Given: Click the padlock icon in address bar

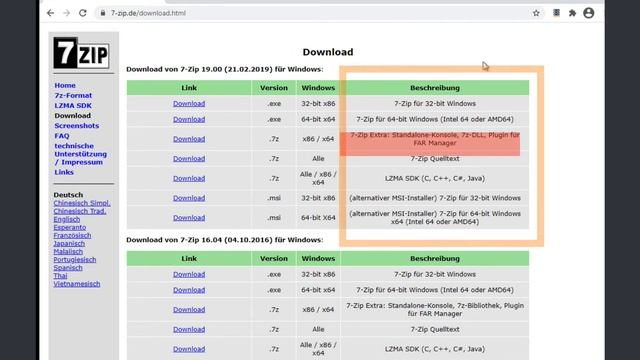Looking at the screenshot, I should [103, 13].
